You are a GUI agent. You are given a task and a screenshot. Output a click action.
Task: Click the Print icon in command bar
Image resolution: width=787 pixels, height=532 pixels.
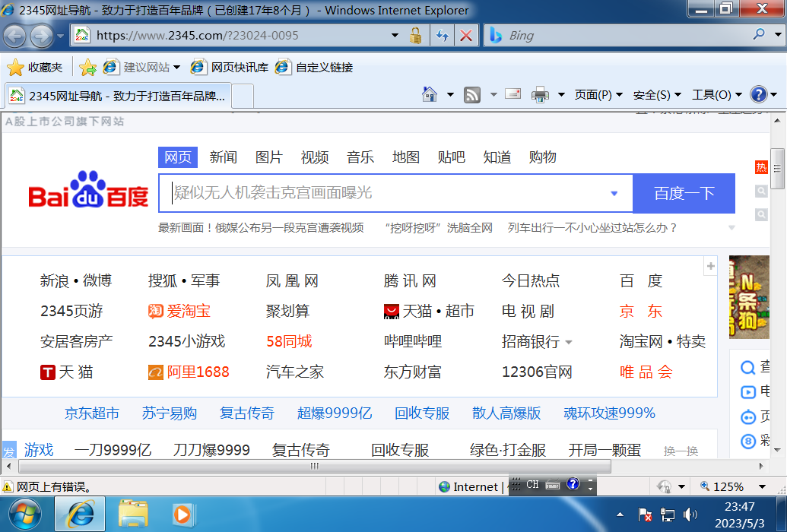540,94
